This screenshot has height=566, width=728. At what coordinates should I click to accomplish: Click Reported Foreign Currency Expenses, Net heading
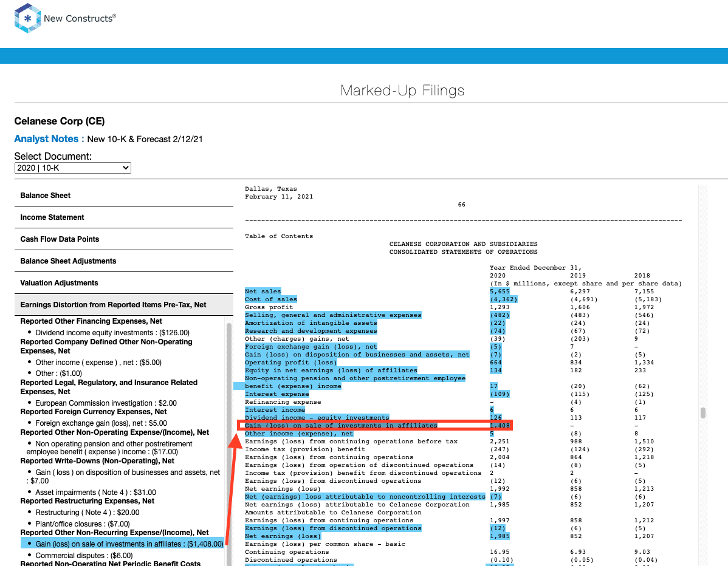tap(94, 412)
